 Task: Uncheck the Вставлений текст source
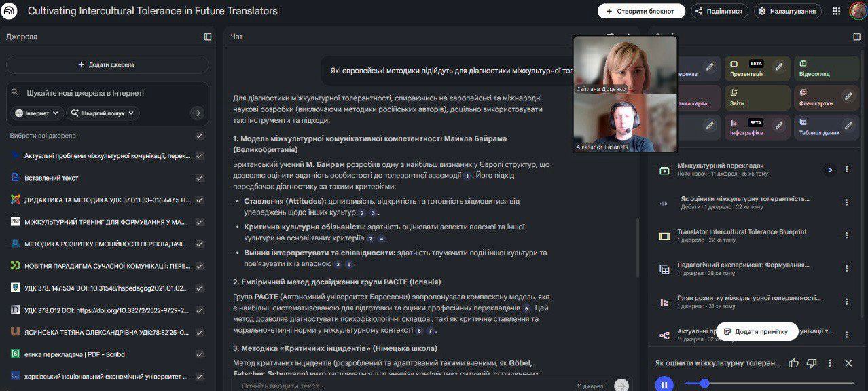click(200, 178)
